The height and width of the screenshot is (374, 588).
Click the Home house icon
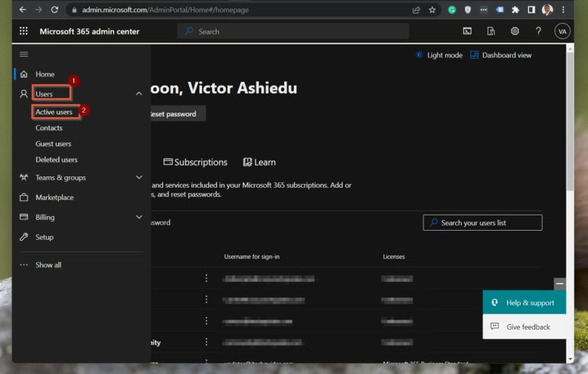click(24, 74)
